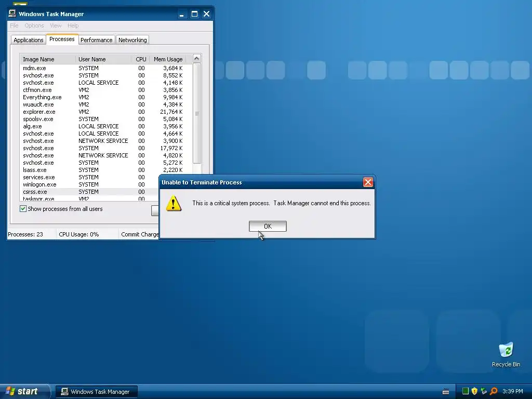Image resolution: width=532 pixels, height=399 pixels.
Task: Sort processes by CPU column header
Action: [x=140, y=59]
